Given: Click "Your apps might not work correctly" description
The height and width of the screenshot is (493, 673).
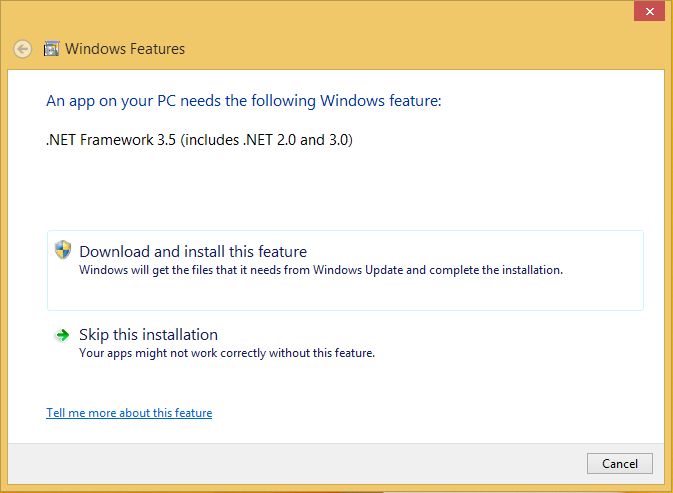Looking at the screenshot, I should click(x=226, y=353).
